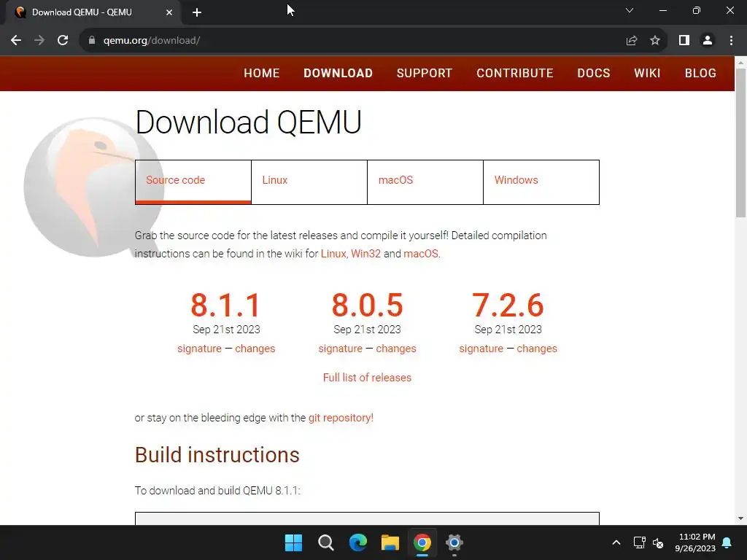Open Settings from the taskbar
Screen dimensions: 747x560
coord(454,542)
